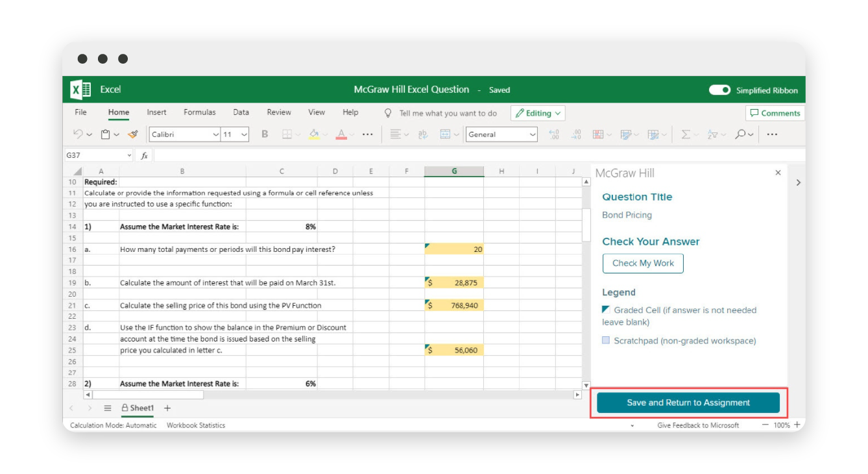Change text color with Font Color icon
This screenshot has height=474, width=868.
[341, 134]
